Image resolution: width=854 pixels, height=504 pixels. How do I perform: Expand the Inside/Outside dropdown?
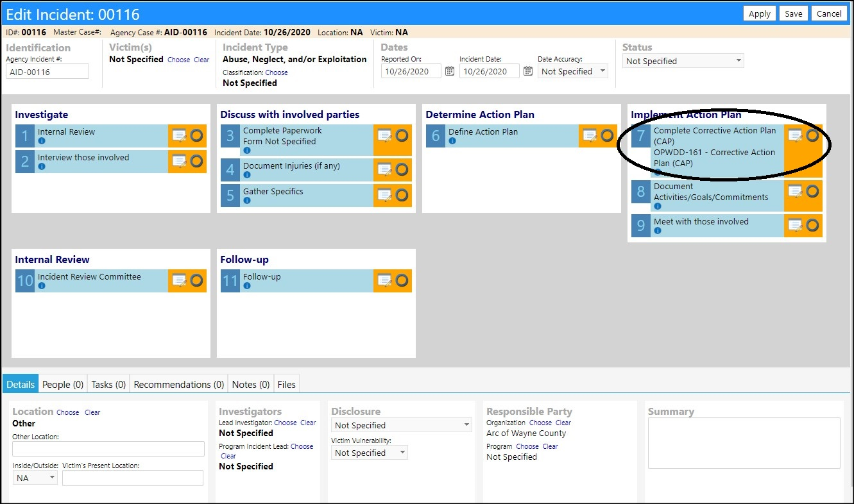[35, 478]
